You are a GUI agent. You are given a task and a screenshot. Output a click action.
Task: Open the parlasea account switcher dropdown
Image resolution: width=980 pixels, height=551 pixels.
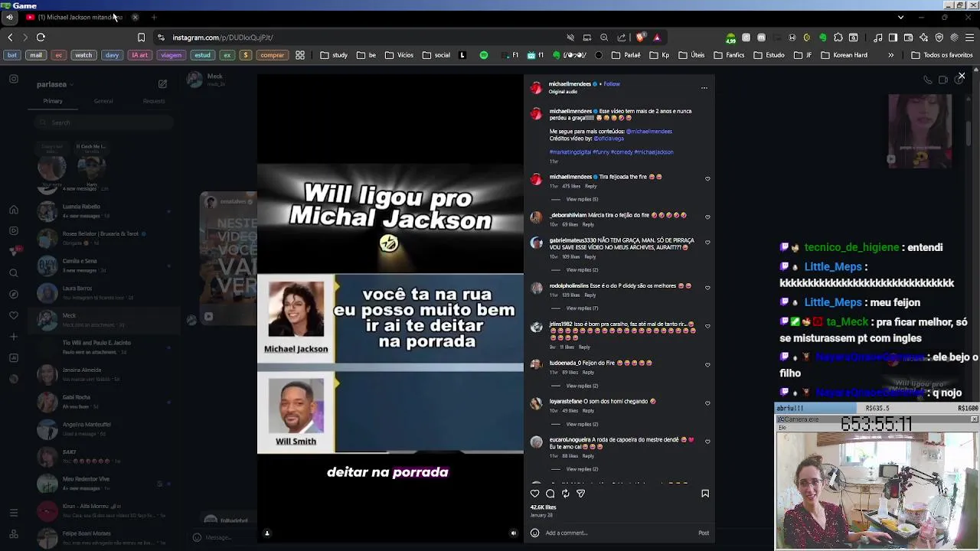click(x=54, y=85)
